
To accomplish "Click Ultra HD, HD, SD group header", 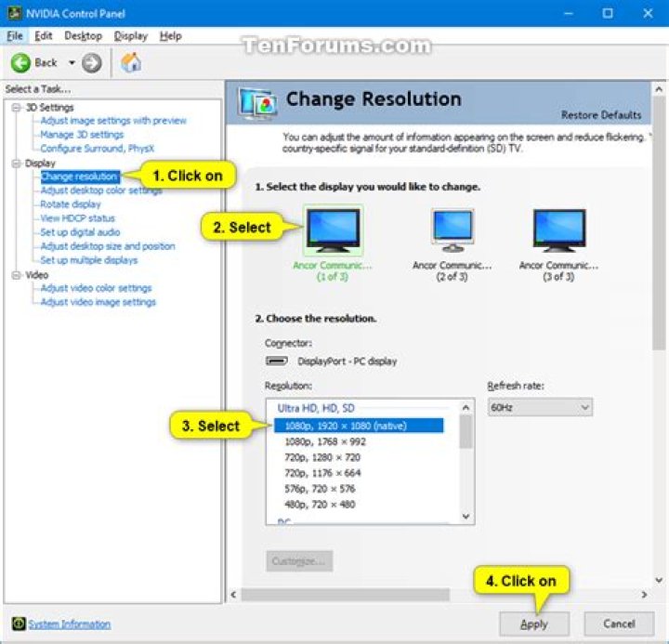I will [316, 408].
